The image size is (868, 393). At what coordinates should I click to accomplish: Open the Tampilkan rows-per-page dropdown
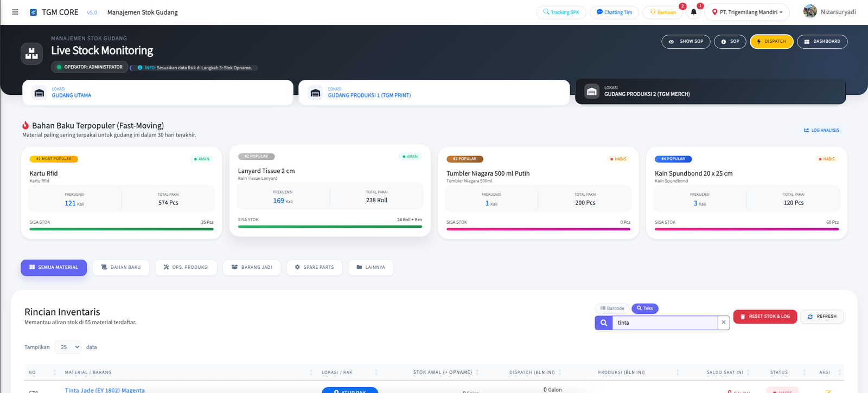point(68,347)
